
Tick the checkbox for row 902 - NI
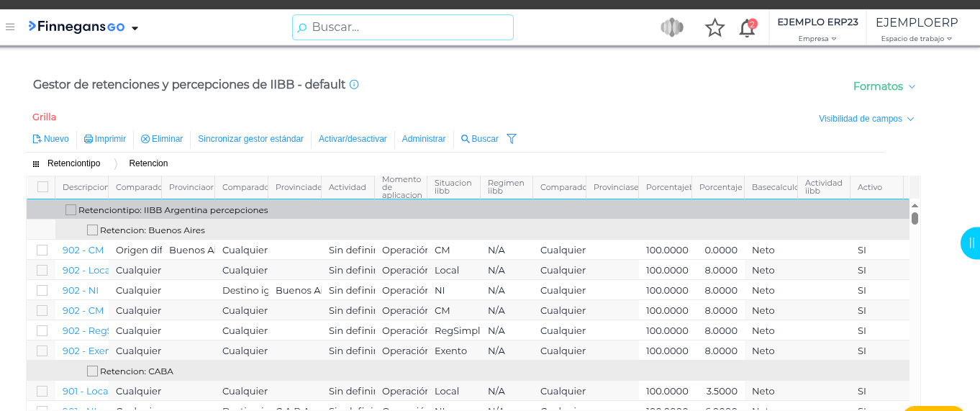[42, 291]
